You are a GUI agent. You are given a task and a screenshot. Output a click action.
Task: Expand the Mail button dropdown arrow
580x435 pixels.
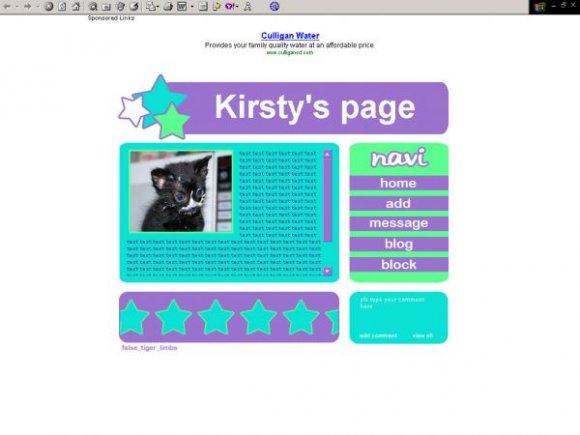click(158, 7)
